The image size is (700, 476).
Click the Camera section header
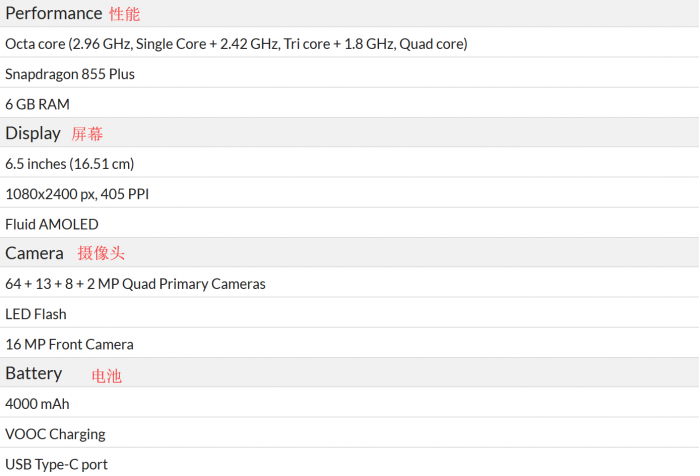(x=34, y=253)
